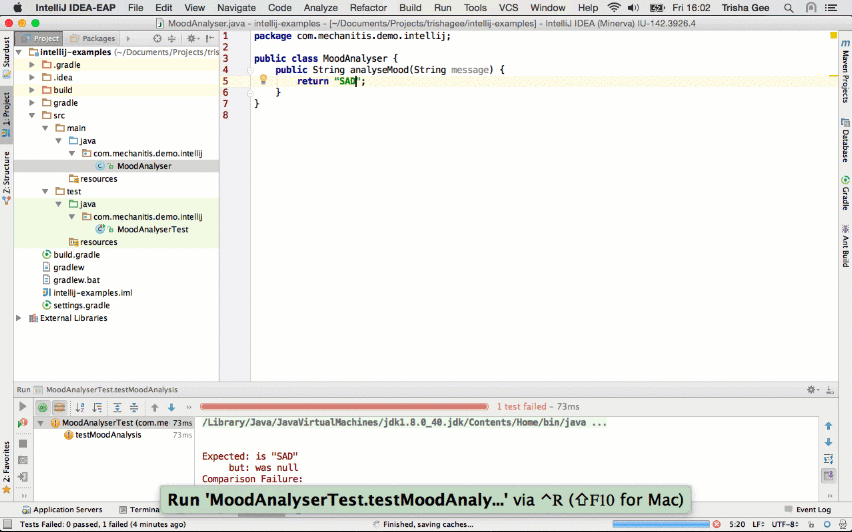Open Run panel settings gear
The height and width of the screenshot is (532, 852).
pyautogui.click(x=811, y=390)
